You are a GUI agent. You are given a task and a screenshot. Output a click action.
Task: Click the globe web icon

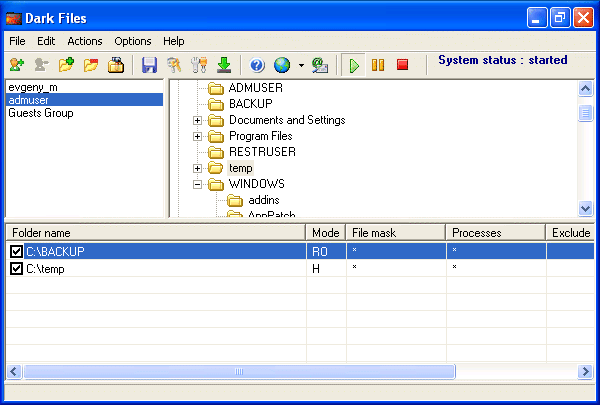click(282, 65)
